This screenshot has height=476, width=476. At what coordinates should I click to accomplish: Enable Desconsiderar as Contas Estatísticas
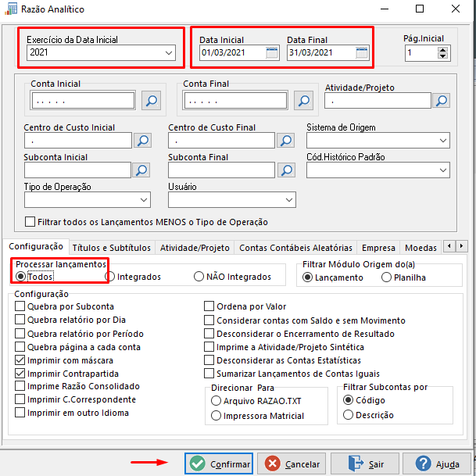pyautogui.click(x=209, y=360)
